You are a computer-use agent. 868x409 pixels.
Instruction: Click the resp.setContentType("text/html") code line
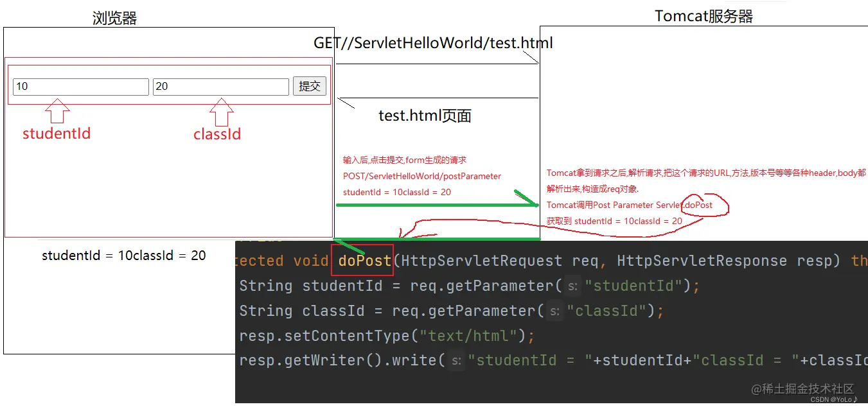pyautogui.click(x=387, y=336)
